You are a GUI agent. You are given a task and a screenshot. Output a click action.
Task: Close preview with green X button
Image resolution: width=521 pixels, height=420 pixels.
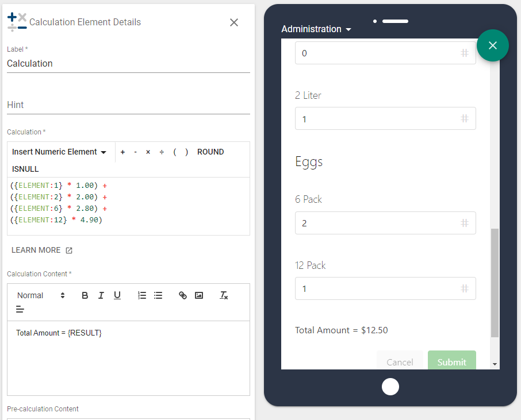click(x=492, y=45)
